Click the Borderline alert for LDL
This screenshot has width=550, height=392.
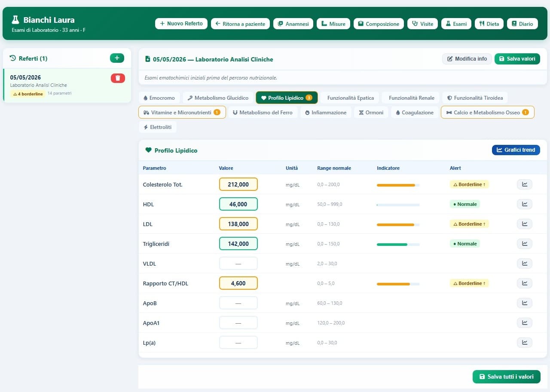click(x=469, y=224)
